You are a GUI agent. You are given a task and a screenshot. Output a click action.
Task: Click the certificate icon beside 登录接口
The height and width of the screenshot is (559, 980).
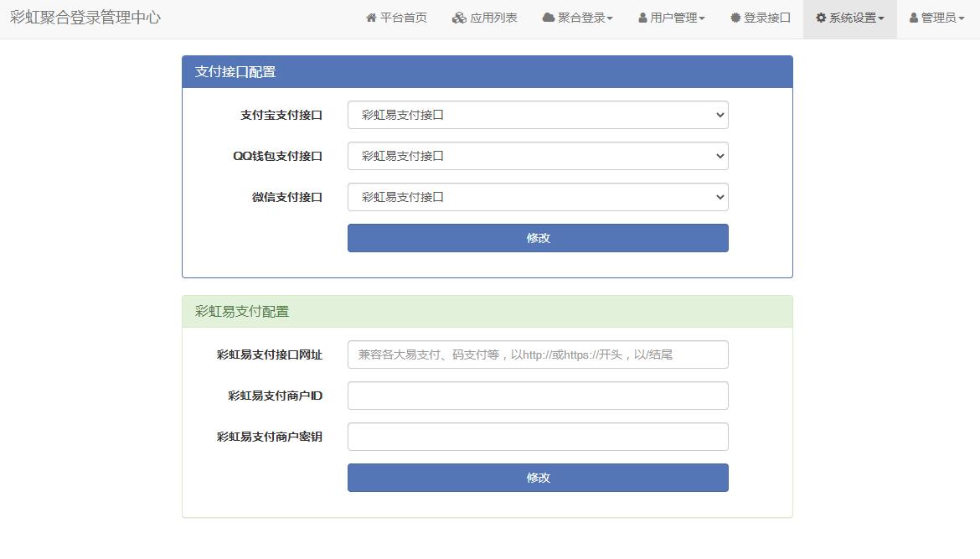(x=735, y=18)
